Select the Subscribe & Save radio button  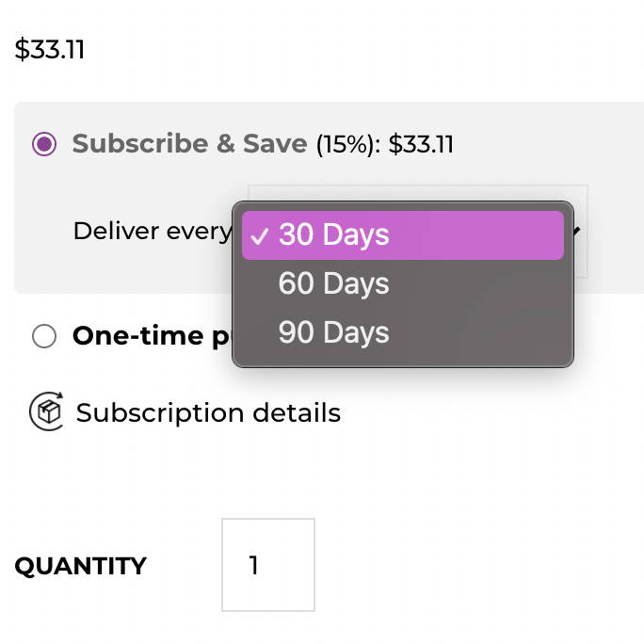[44, 144]
